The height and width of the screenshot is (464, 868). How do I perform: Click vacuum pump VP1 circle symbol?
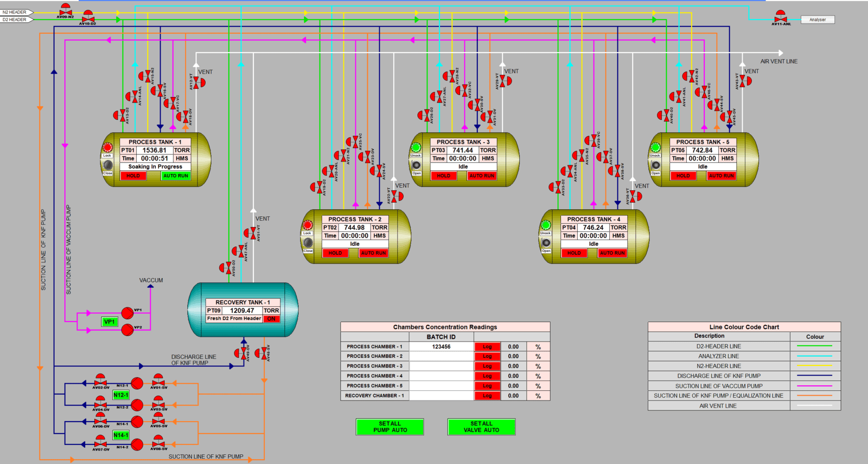(127, 313)
